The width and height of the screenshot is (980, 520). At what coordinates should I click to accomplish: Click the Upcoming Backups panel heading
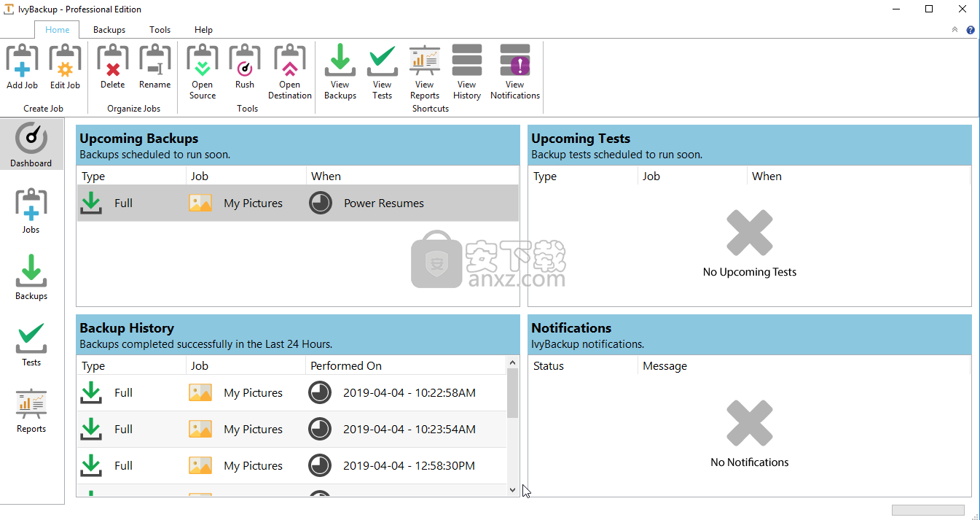139,139
